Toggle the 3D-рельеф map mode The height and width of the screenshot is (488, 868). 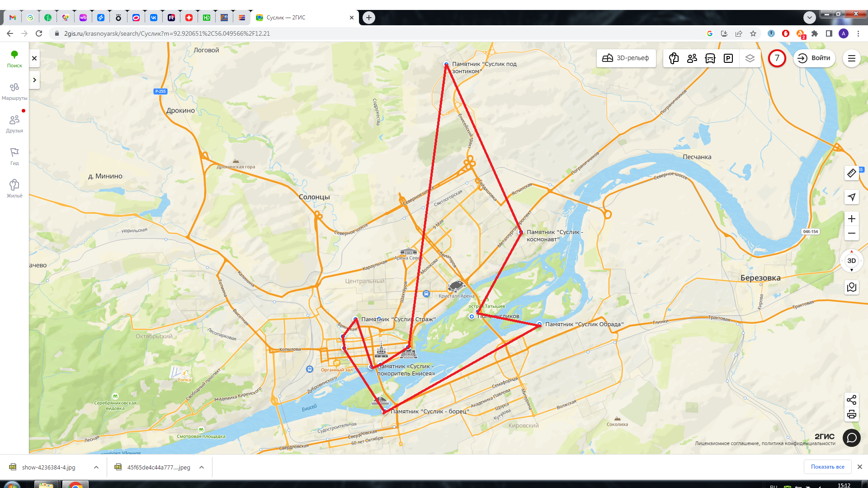(626, 58)
